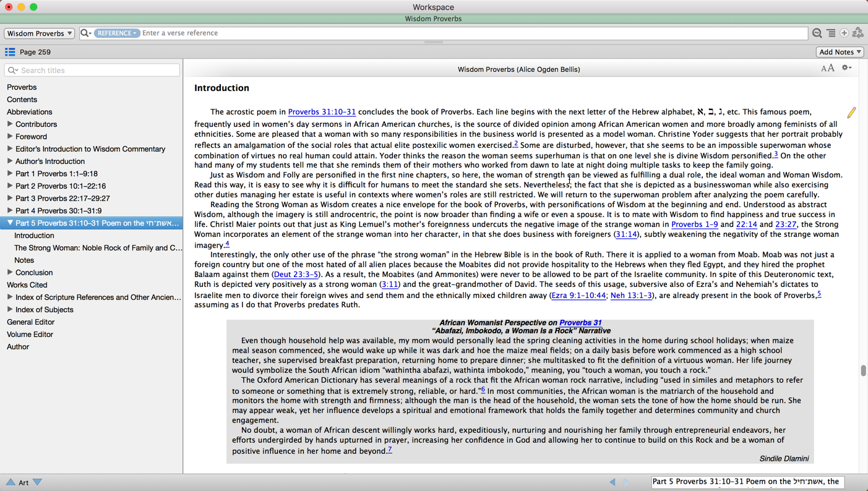Go back with the blue left arrow
This screenshot has height=491, width=868.
tap(612, 482)
